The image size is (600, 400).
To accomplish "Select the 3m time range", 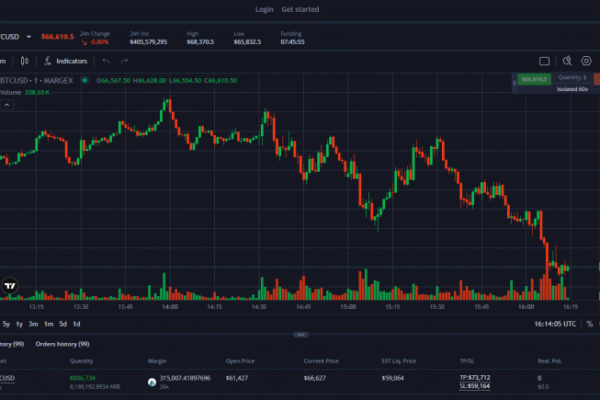I will pos(33,324).
